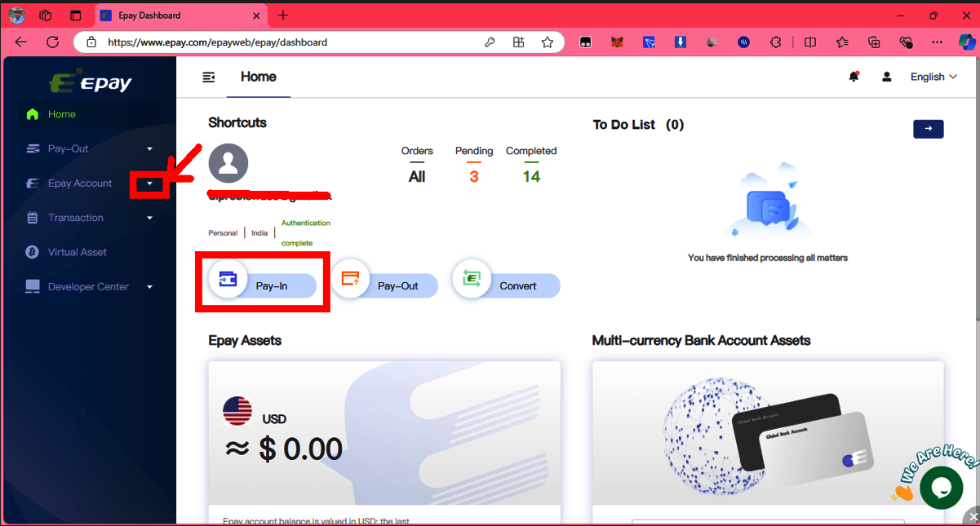Screen dimensions: 980x526
Task: Expand the Pay-Out sidebar arrow
Action: click(x=149, y=148)
